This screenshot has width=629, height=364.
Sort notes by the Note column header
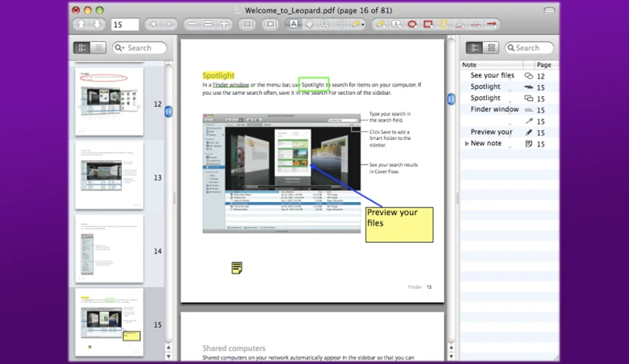point(491,65)
